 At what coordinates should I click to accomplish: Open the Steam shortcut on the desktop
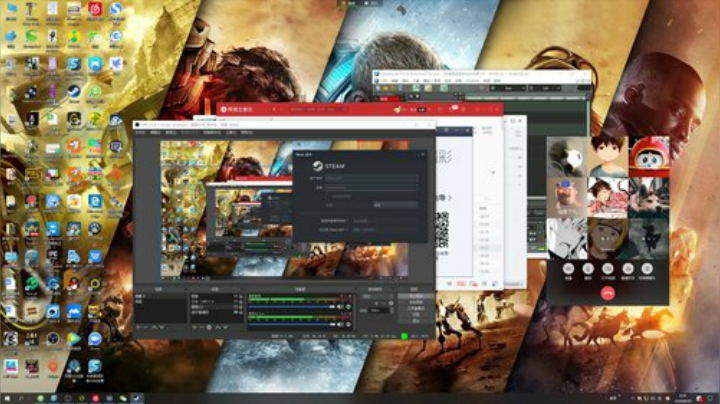coord(73,92)
